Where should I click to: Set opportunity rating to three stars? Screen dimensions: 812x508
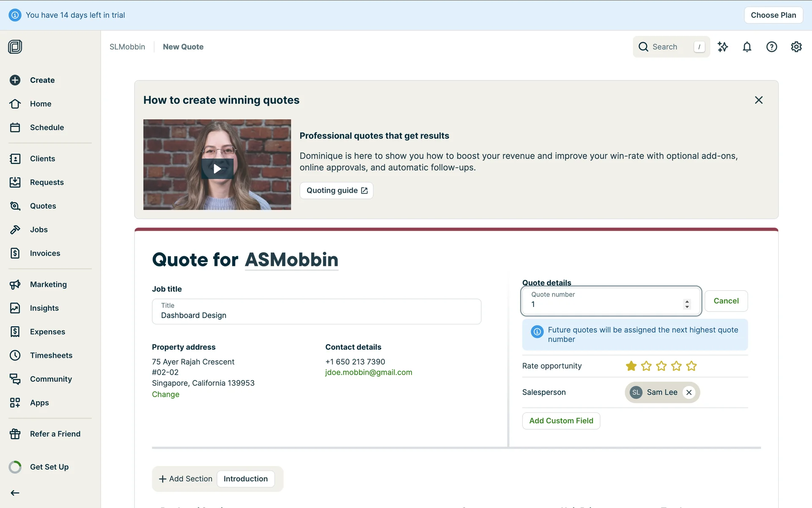pos(661,366)
